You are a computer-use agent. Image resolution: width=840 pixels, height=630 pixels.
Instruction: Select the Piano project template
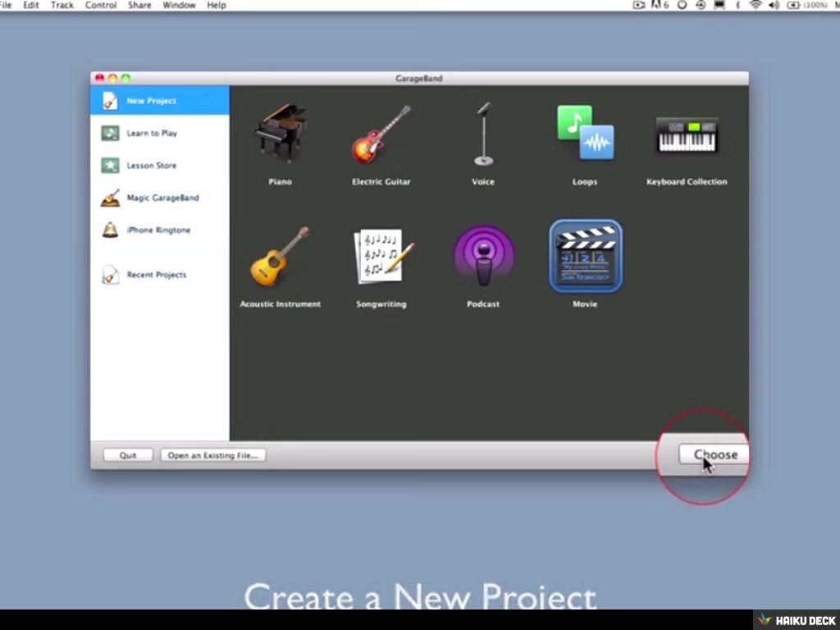coord(281,135)
